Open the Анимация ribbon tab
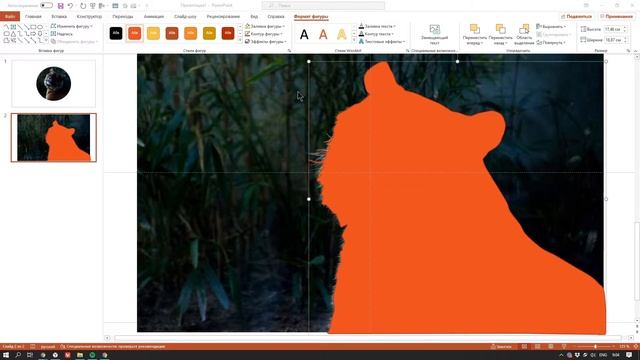 (x=154, y=17)
